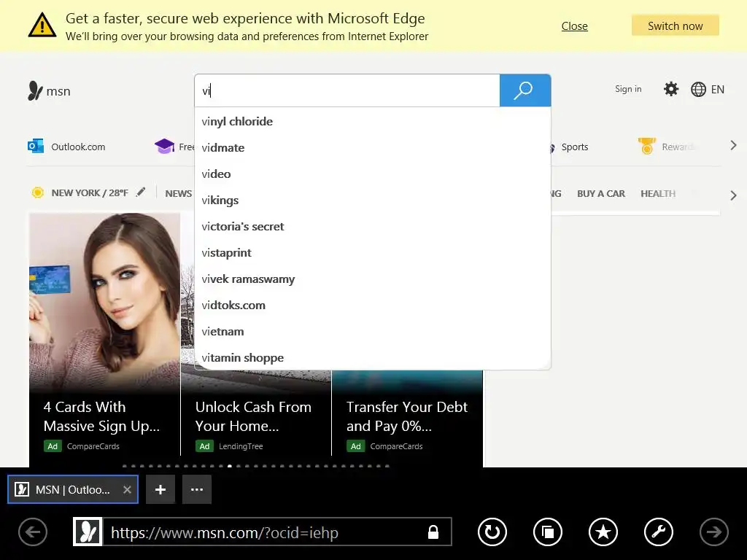This screenshot has height=560, width=747.
Task: Click the padlock security icon
Action: (x=433, y=532)
